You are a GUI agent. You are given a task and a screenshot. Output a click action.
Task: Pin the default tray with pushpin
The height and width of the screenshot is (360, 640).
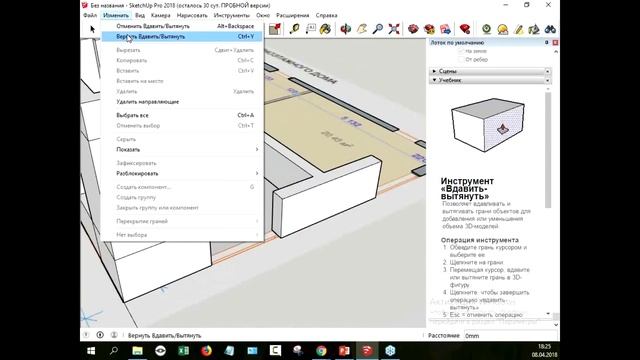coord(547,42)
